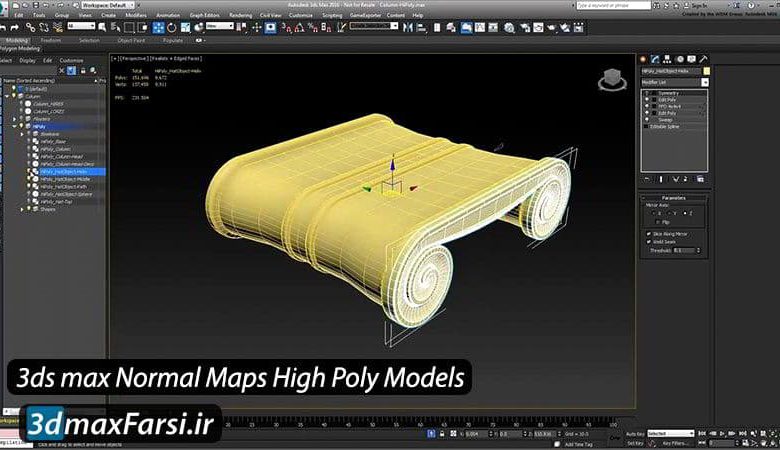The height and width of the screenshot is (450, 780).
Task: Collapse the Parameters rollout
Action: coord(674,198)
